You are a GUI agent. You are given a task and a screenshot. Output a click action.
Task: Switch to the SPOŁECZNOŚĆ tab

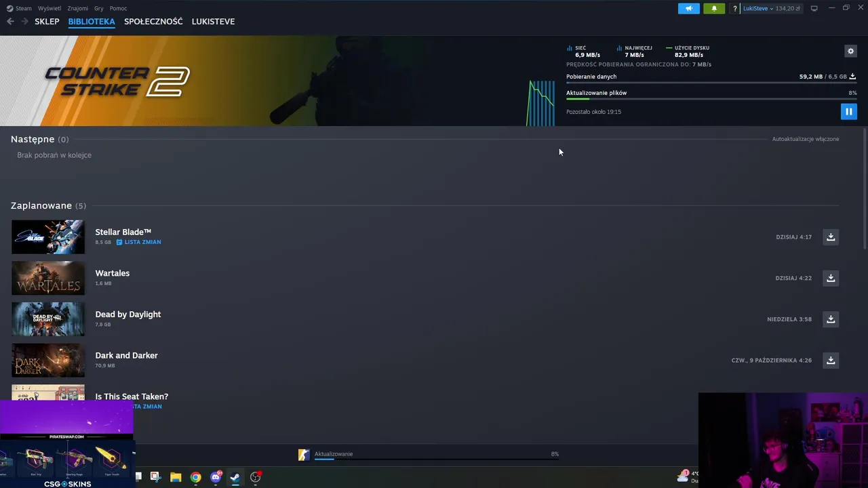click(x=153, y=22)
